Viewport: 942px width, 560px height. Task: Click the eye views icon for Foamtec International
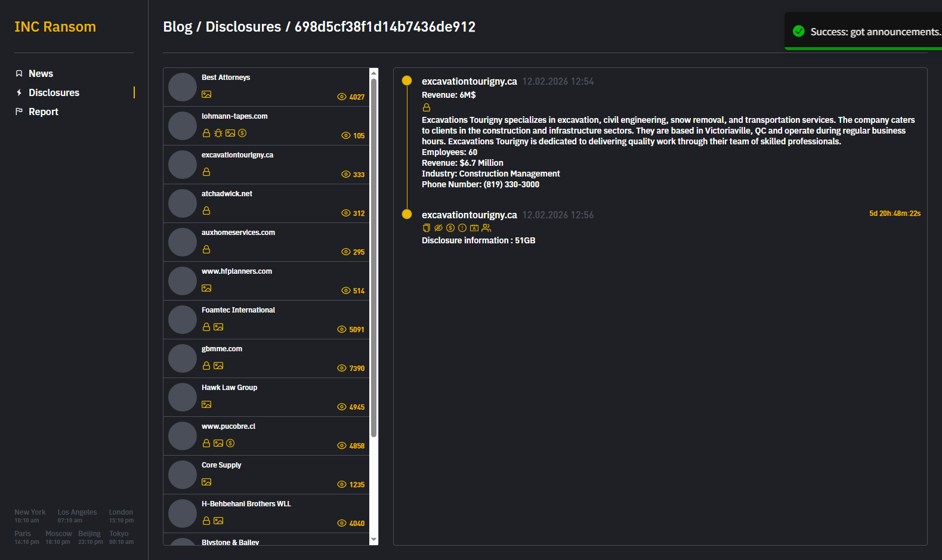(342, 329)
